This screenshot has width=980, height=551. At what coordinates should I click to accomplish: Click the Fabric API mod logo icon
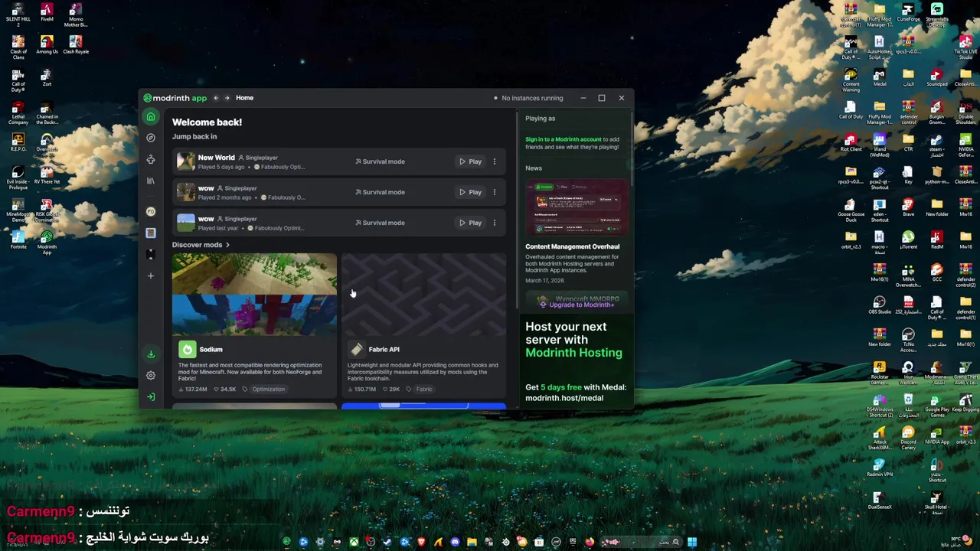point(357,350)
